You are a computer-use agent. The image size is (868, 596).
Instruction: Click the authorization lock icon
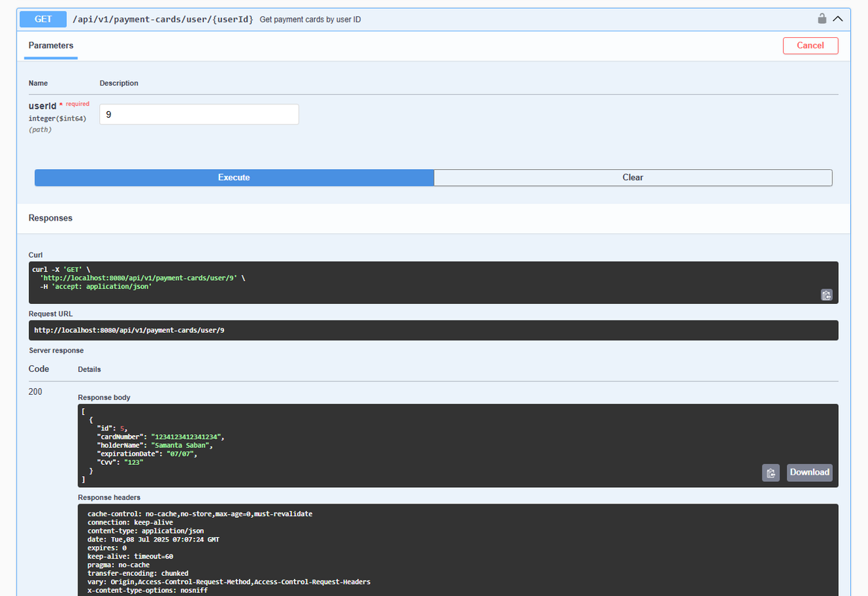click(x=822, y=19)
